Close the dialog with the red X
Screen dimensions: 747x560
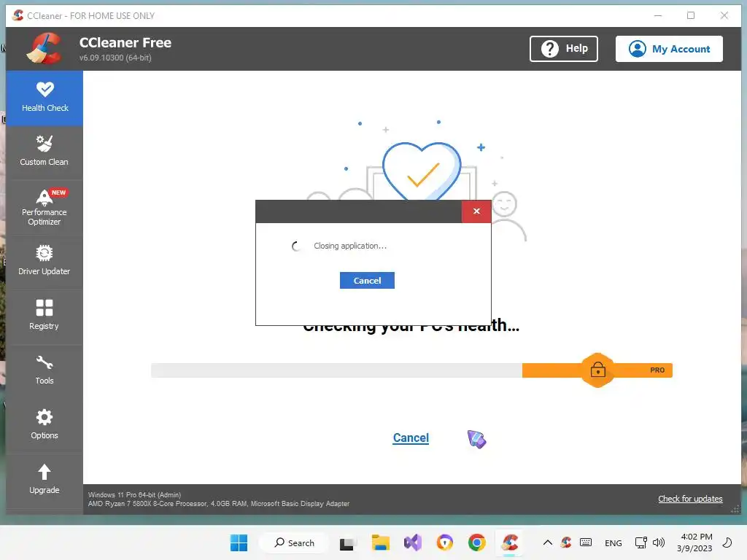pos(476,211)
